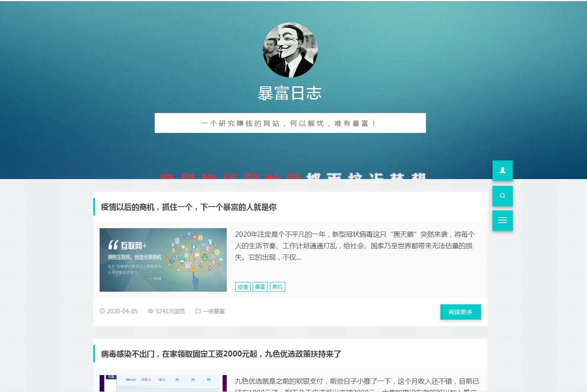Select the 商机 tag

(x=278, y=287)
